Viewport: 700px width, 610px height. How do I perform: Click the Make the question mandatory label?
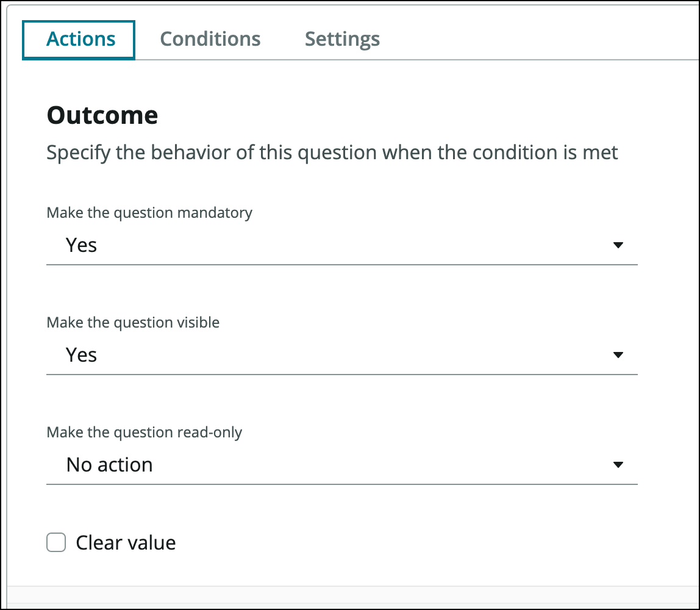pos(149,213)
